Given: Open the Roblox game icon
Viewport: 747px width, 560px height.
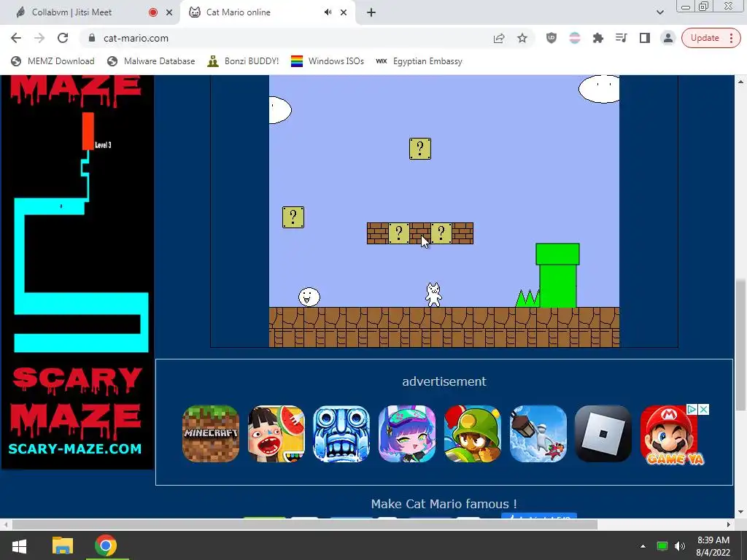Looking at the screenshot, I should tap(603, 433).
